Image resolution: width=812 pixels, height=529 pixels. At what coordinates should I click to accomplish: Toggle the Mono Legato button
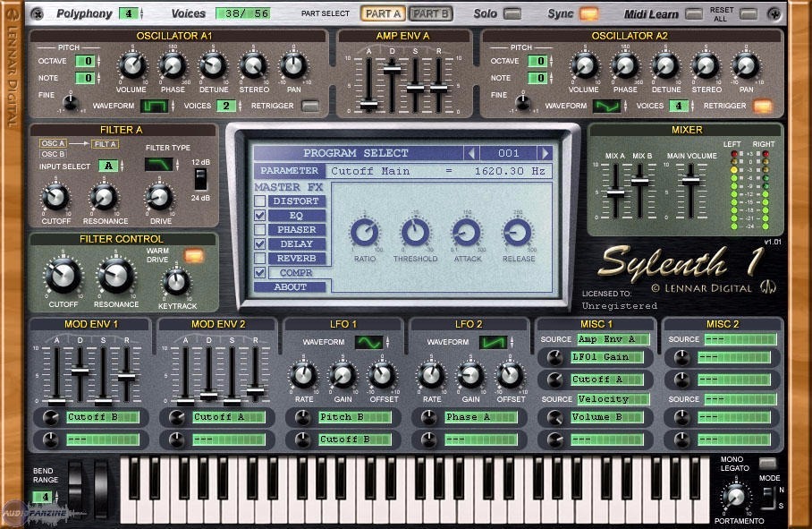point(767,463)
